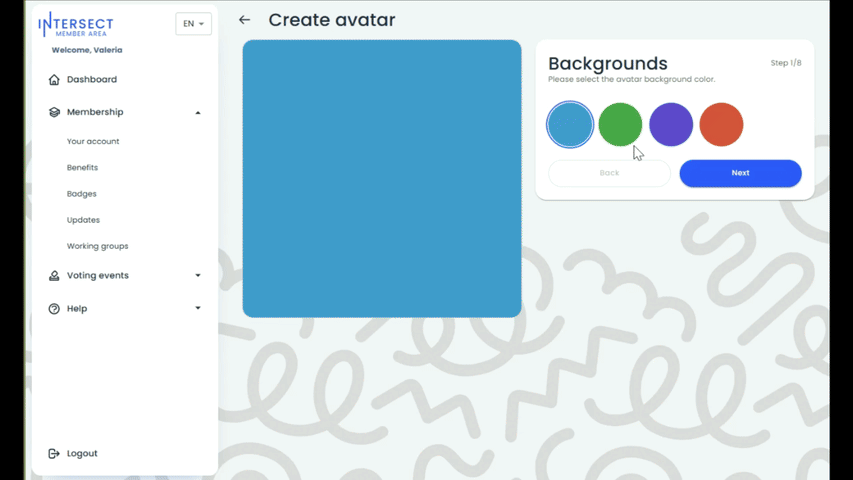Screen dimensions: 853x480
Task: Collapse the Membership section arrow
Action: pos(198,112)
